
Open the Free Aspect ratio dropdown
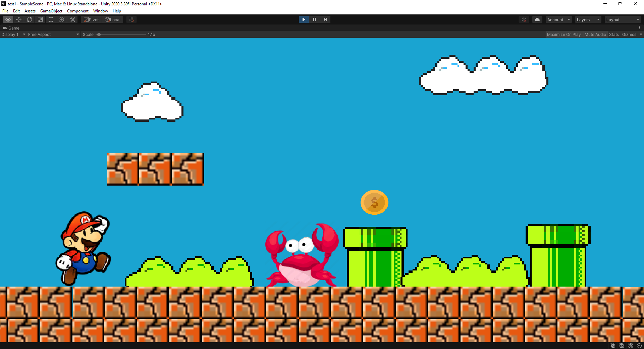coord(53,34)
